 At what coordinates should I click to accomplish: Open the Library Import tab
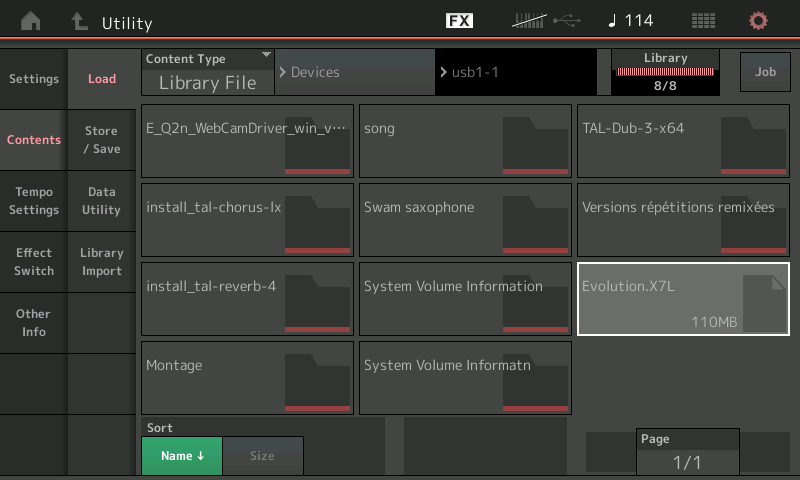(102, 262)
